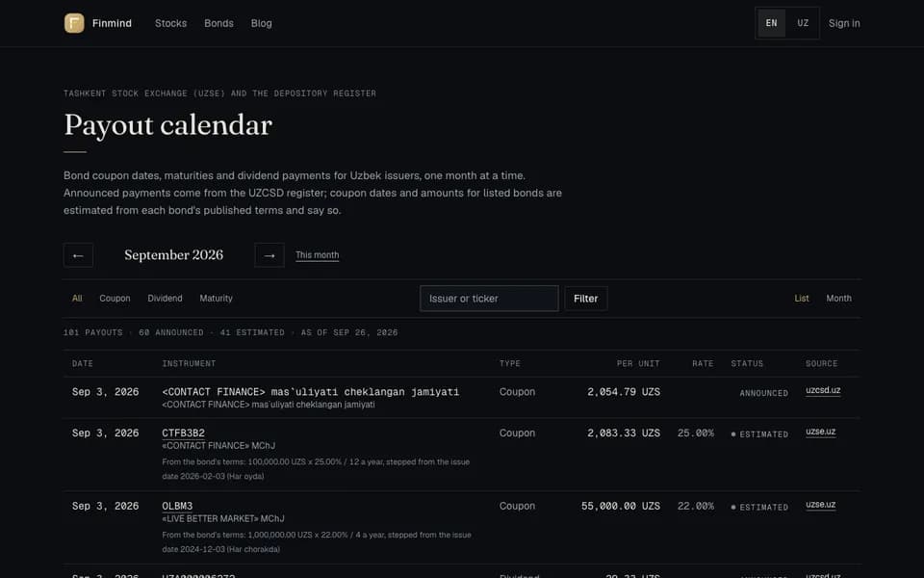Go to next month arrow

269,255
